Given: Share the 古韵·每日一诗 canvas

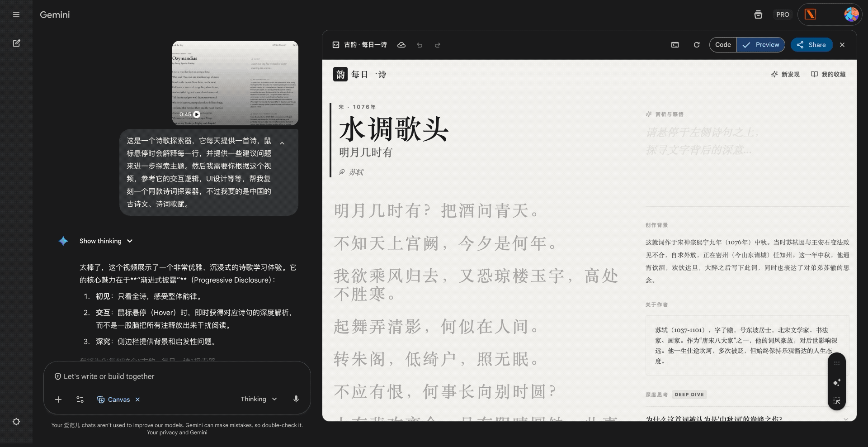Looking at the screenshot, I should click(x=811, y=45).
